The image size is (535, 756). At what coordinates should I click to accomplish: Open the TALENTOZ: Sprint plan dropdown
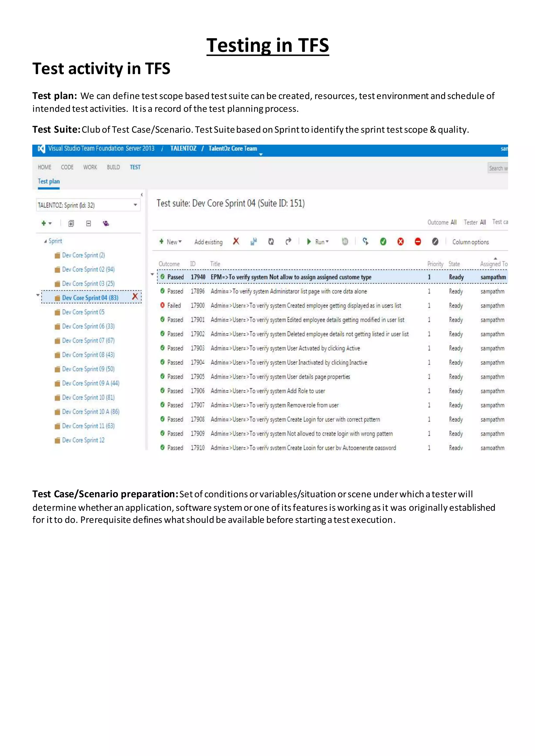[x=135, y=205]
